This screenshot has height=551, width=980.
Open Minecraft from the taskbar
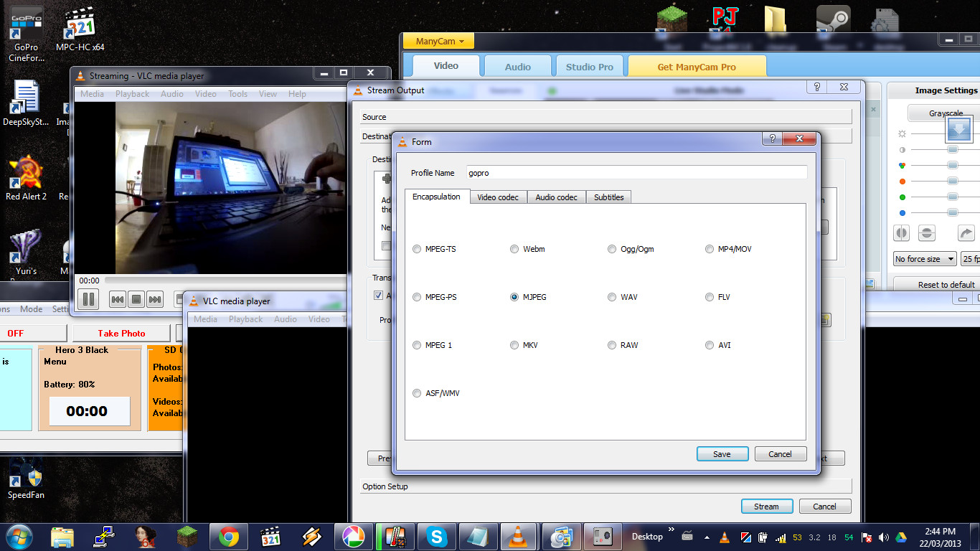click(188, 537)
